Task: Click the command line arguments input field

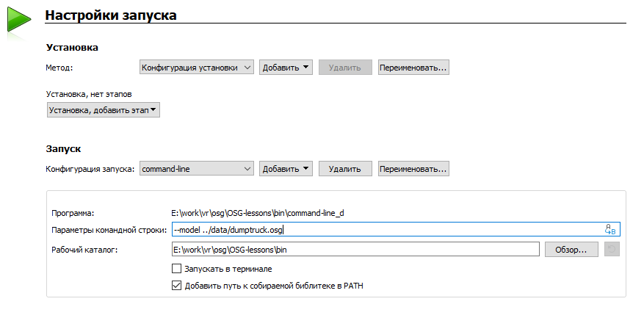Action: pos(382,229)
